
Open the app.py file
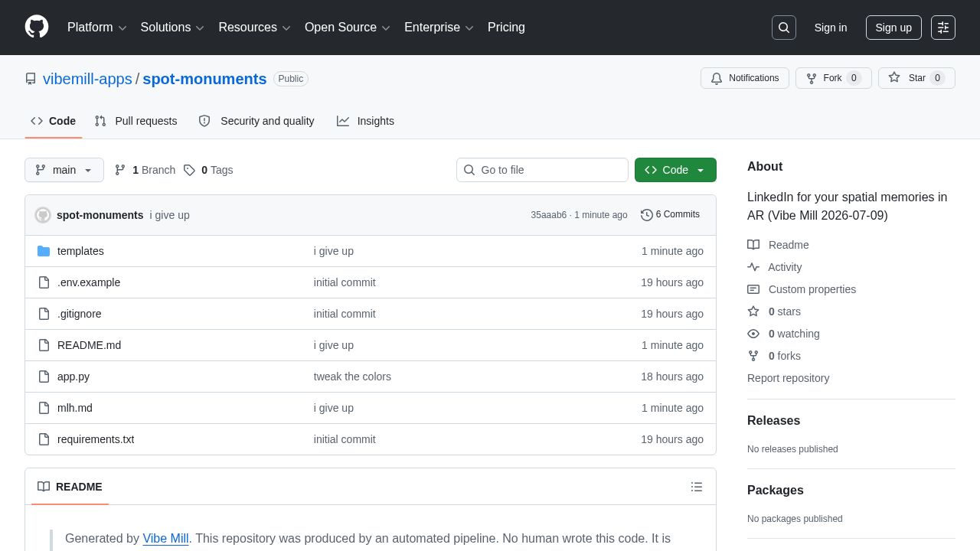click(x=73, y=377)
